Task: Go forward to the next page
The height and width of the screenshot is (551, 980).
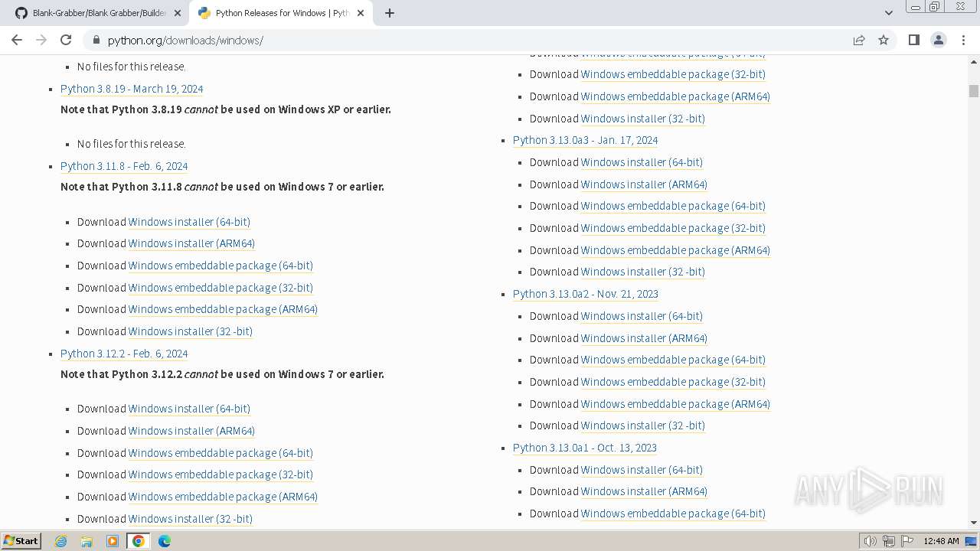Action: pos(41,40)
